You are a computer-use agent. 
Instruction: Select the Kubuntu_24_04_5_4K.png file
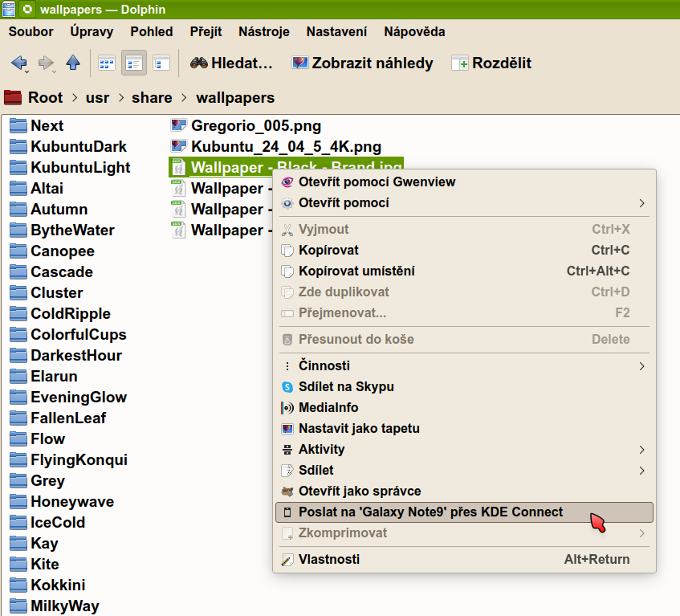pos(285,147)
